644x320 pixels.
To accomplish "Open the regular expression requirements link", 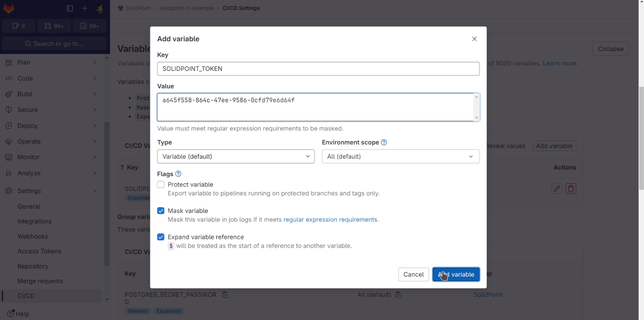I will (330, 219).
